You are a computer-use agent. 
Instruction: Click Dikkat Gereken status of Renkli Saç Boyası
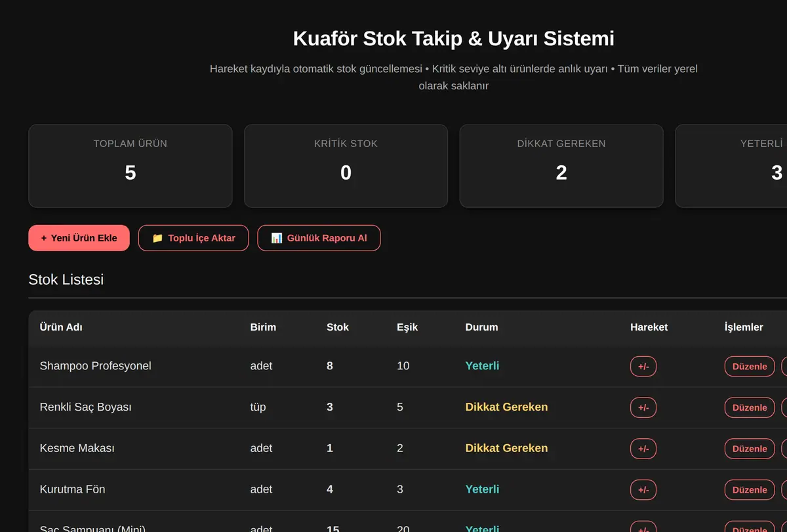pos(506,407)
